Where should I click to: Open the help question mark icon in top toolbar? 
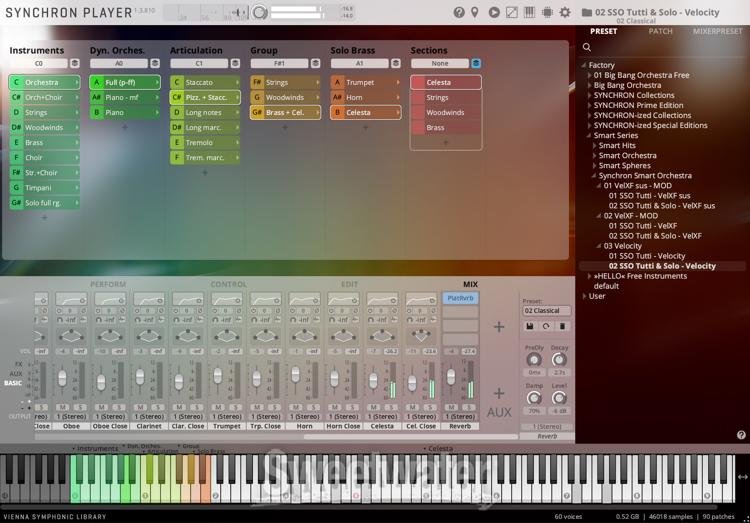coord(459,12)
